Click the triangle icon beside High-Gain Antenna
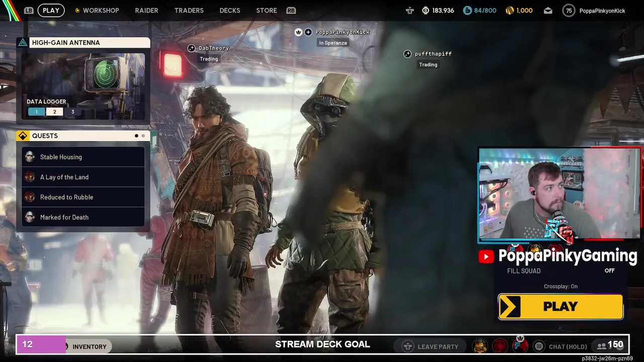The image size is (644, 362). tap(23, 43)
